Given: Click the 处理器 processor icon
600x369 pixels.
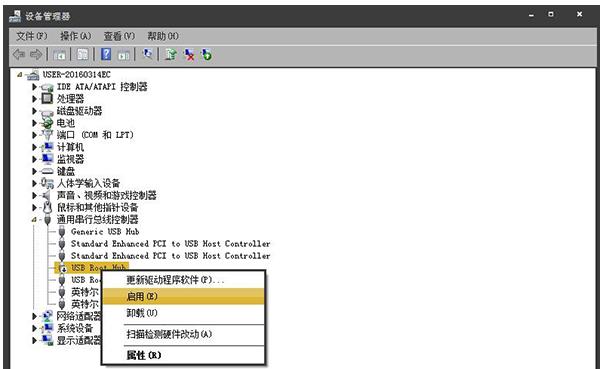Looking at the screenshot, I should (47, 99).
